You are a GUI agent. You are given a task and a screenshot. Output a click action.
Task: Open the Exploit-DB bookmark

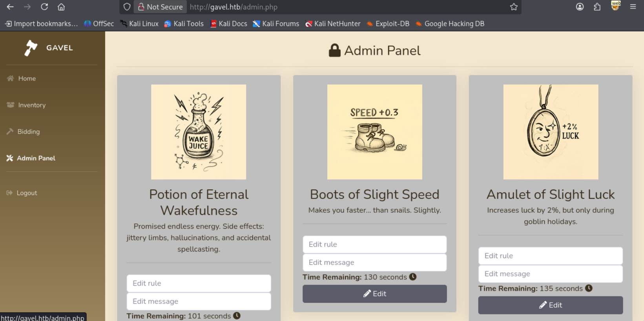388,24
